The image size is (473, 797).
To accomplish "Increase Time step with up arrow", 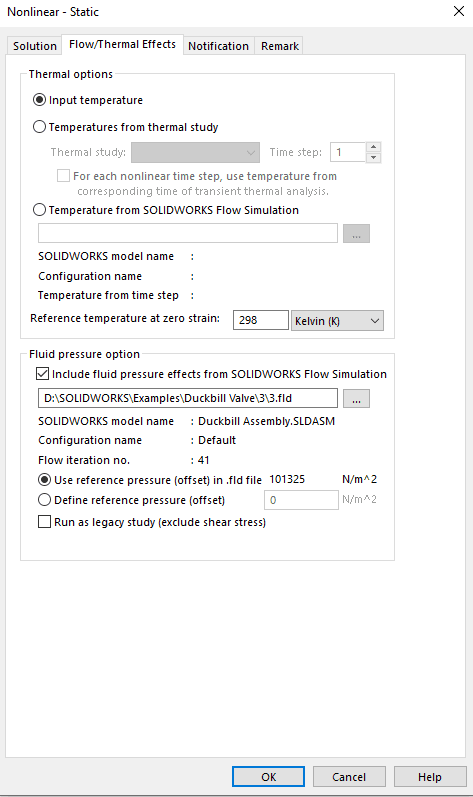I will tap(373, 147).
